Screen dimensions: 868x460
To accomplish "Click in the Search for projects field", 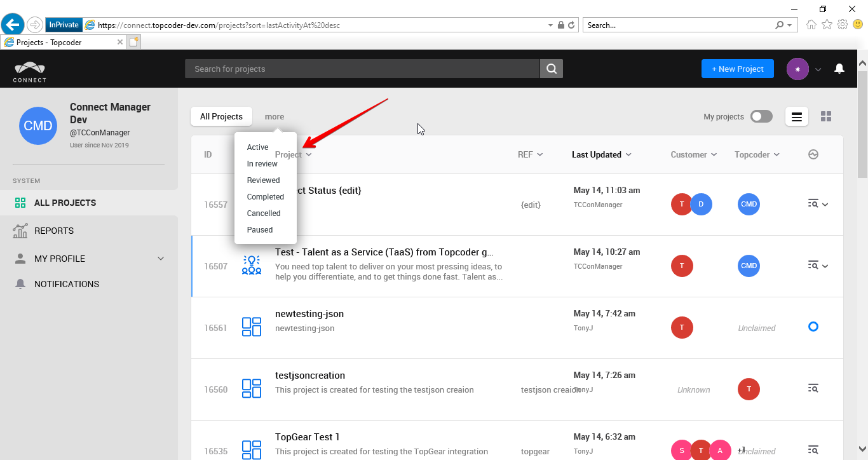I will pos(362,69).
